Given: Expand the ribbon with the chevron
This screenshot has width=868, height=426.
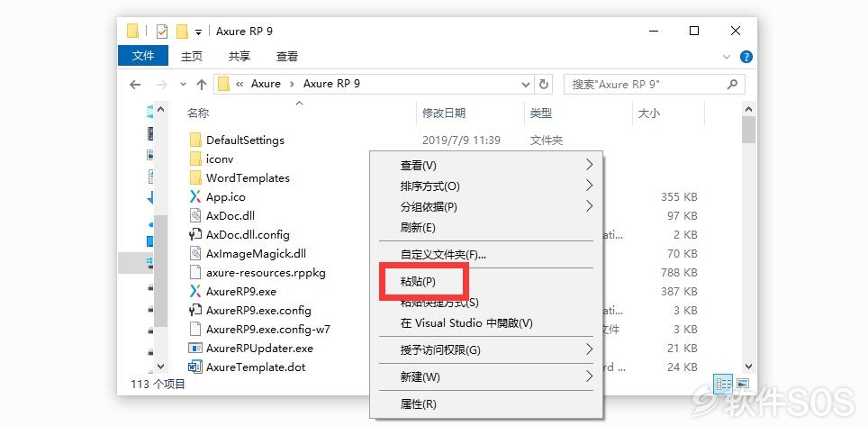Looking at the screenshot, I should click(x=727, y=57).
